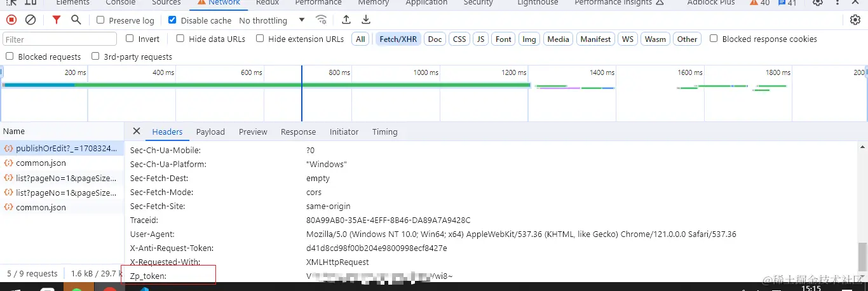The image size is (868, 291).
Task: Click the 'same-origin' value
Action: tap(328, 206)
